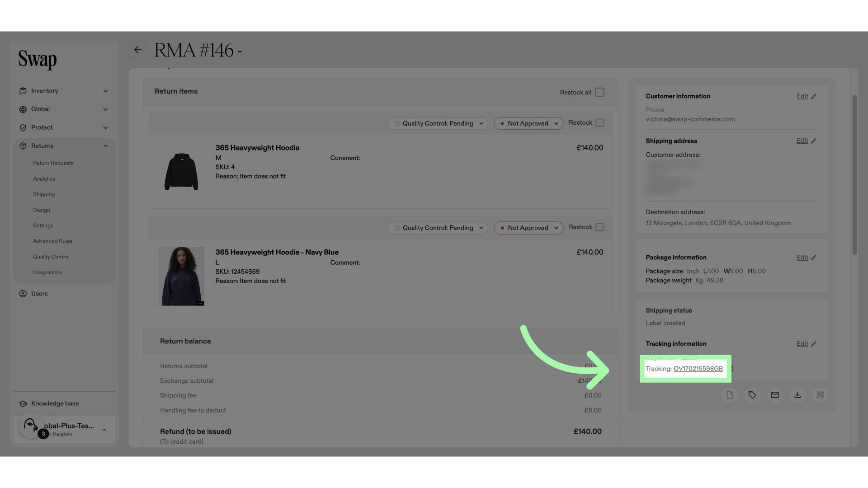Open Analytics under Returns
This screenshot has height=488, width=868.
point(44,179)
